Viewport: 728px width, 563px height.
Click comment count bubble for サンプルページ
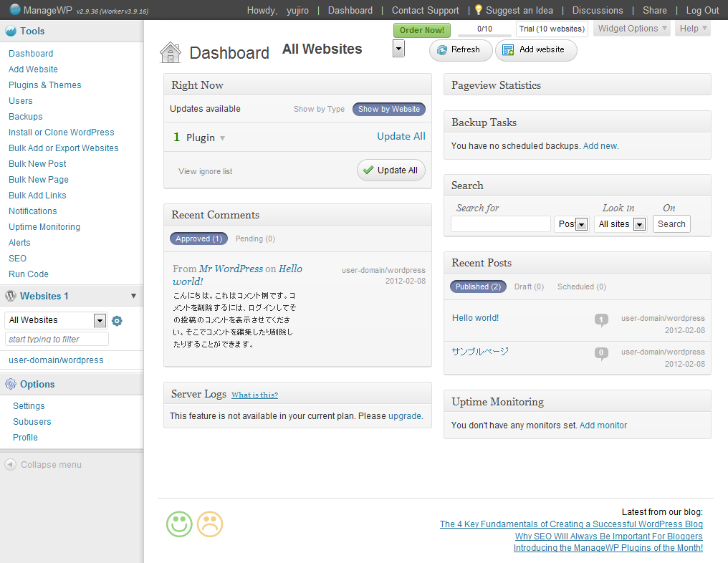coord(601,353)
